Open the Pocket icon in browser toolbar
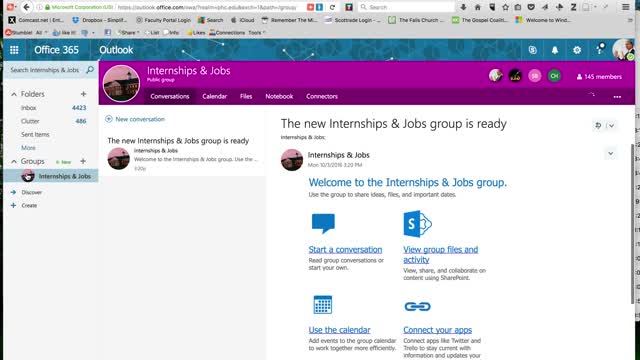This screenshot has height=360, width=640. point(531,7)
